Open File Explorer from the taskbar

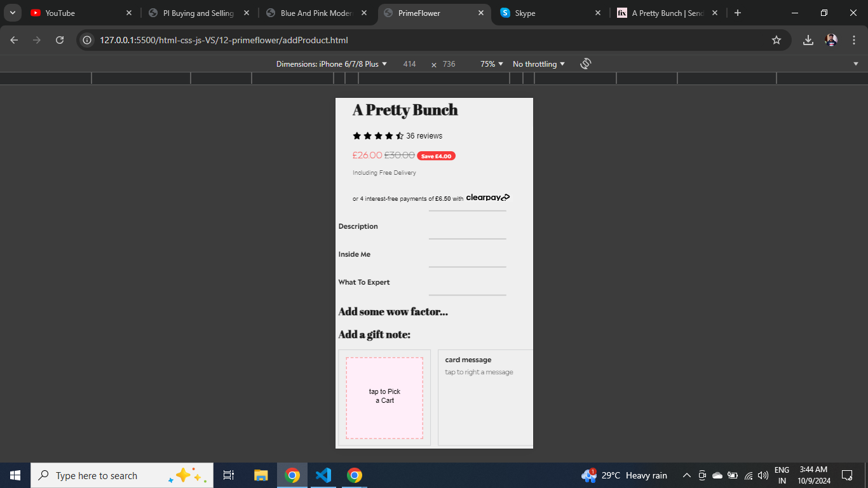pyautogui.click(x=261, y=475)
